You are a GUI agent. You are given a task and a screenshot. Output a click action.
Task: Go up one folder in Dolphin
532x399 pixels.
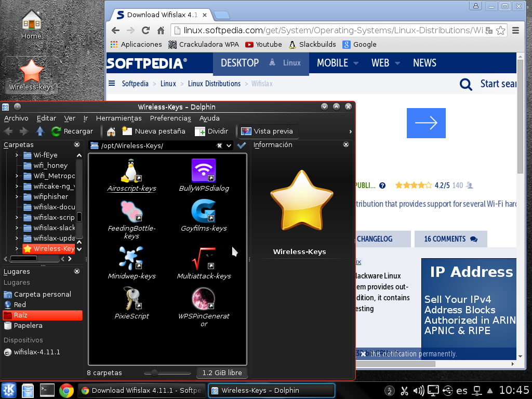pyautogui.click(x=40, y=131)
